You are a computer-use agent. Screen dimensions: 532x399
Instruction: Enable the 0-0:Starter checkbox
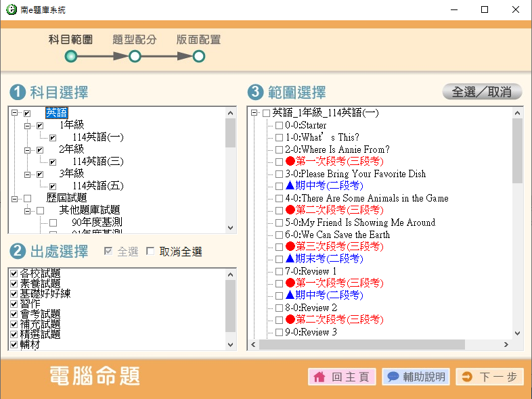pos(279,125)
